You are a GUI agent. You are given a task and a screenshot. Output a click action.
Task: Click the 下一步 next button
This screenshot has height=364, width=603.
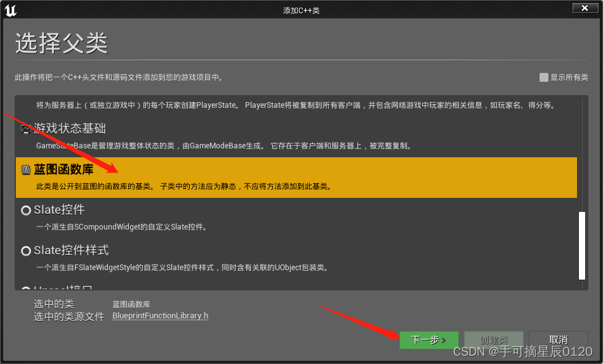click(429, 340)
